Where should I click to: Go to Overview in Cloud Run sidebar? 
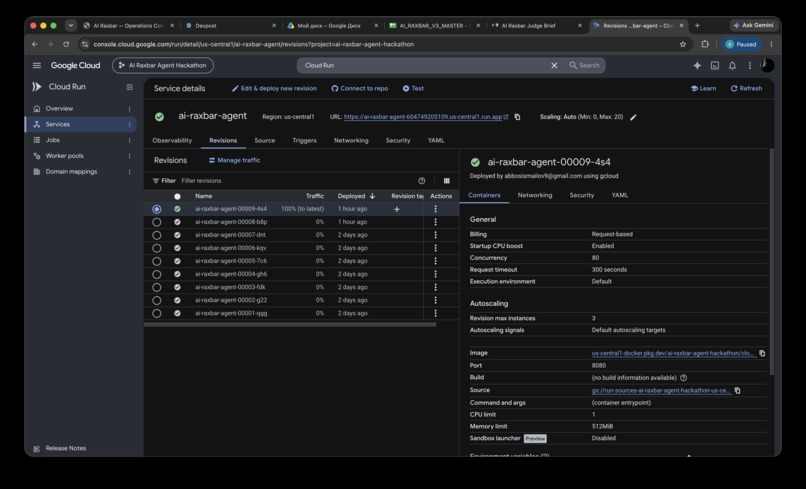[59, 108]
